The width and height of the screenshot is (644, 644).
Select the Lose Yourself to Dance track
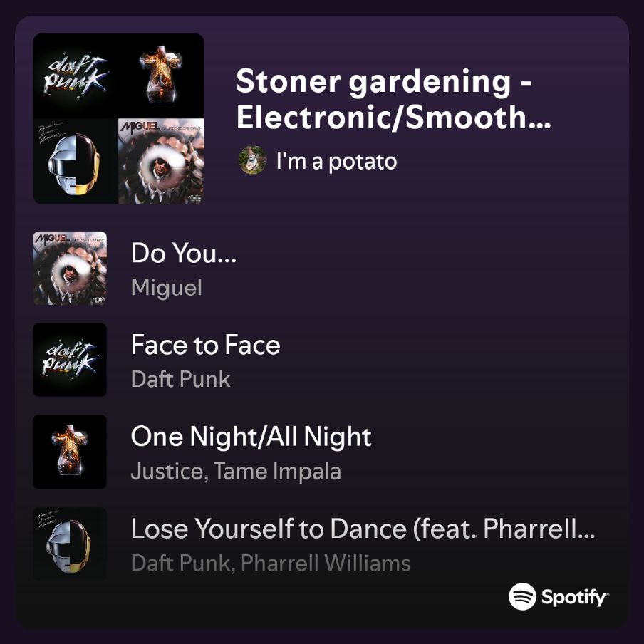363,528
